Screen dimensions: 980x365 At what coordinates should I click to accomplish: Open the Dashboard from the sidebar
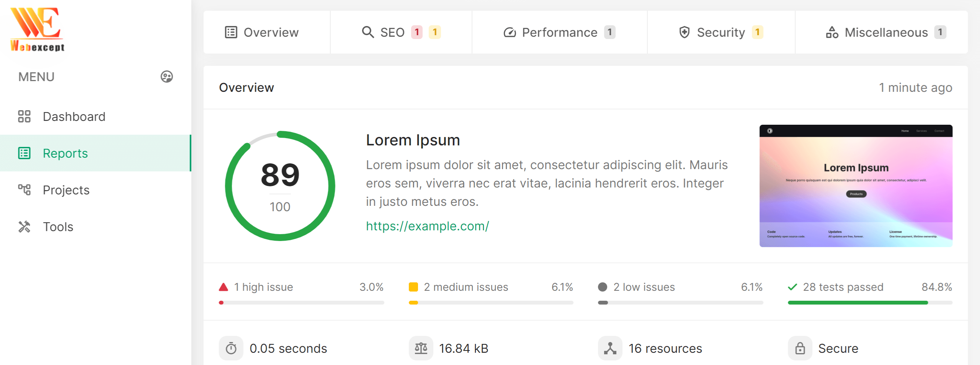tap(74, 116)
